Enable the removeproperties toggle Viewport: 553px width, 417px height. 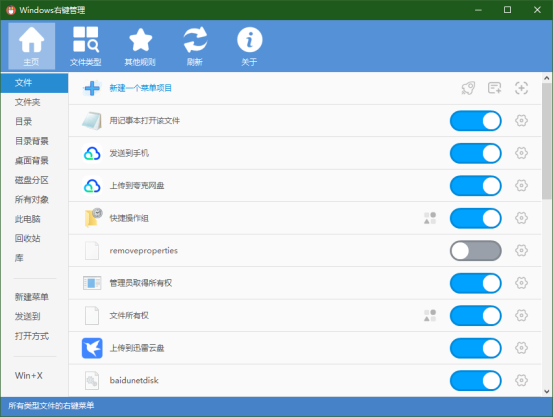pyautogui.click(x=475, y=251)
